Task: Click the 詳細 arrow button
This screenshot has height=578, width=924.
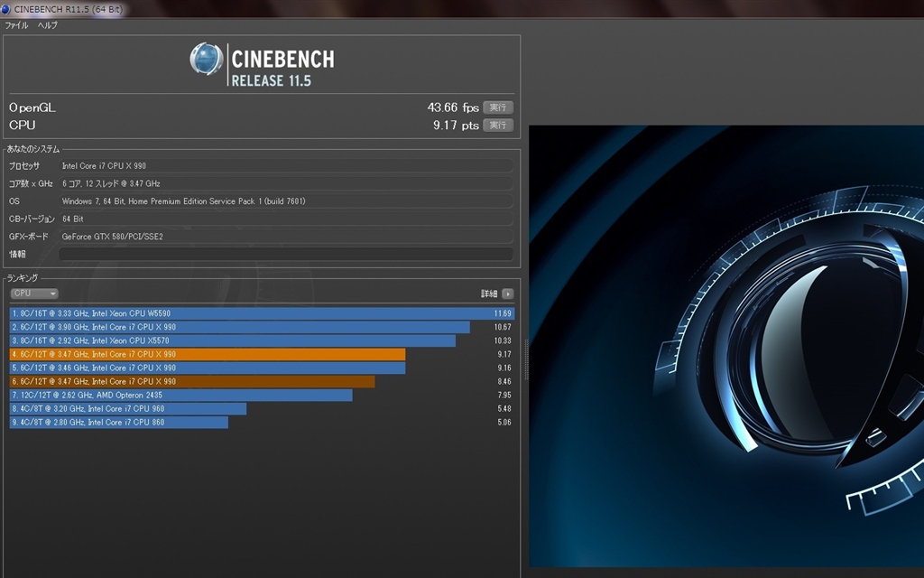Action: (507, 294)
